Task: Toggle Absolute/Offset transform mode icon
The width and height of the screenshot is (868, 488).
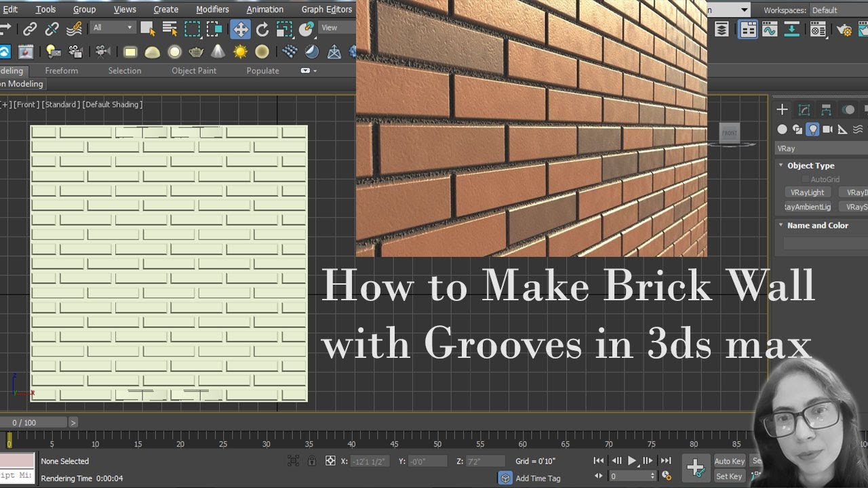Action: [330, 461]
